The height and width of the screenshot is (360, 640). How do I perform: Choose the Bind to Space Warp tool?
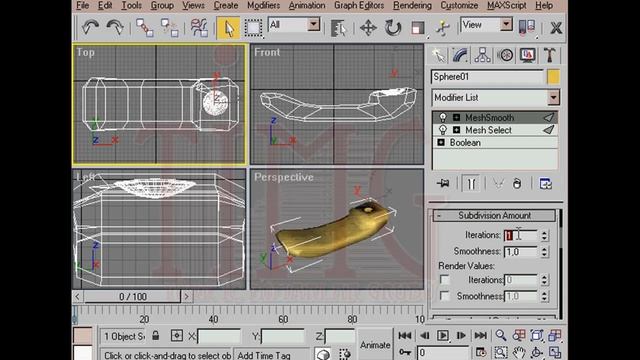pos(199,28)
